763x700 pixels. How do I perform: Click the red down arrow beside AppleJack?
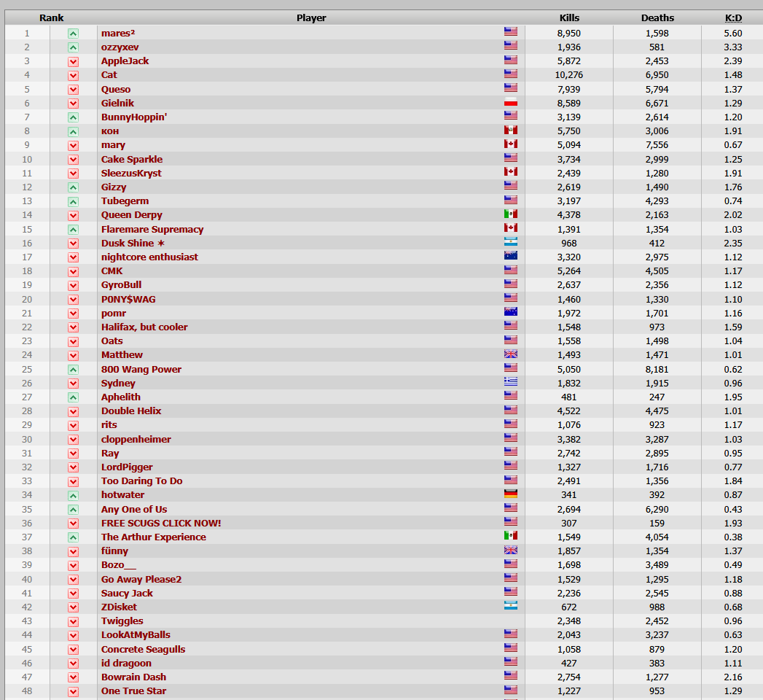[x=73, y=62]
